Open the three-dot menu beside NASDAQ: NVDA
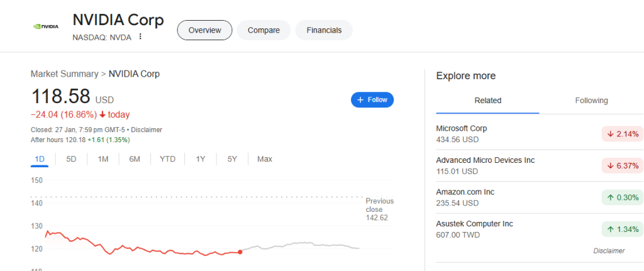 (140, 37)
